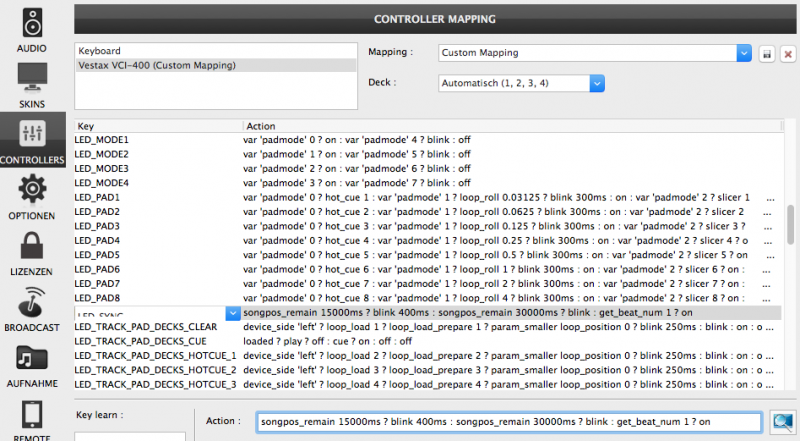Open the Skins settings section
The image size is (800, 441).
(32, 86)
